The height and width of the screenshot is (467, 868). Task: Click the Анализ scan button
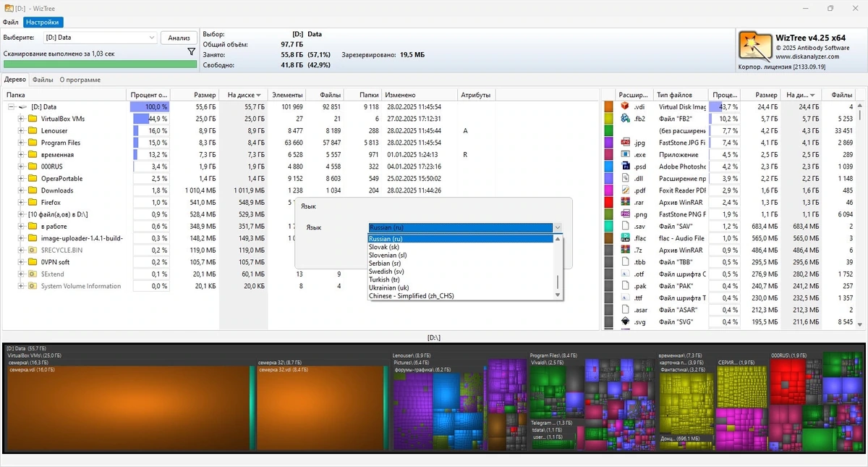[179, 38]
